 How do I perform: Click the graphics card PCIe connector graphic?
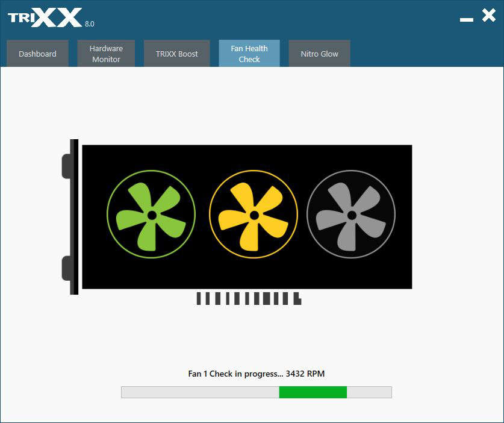pyautogui.click(x=249, y=298)
